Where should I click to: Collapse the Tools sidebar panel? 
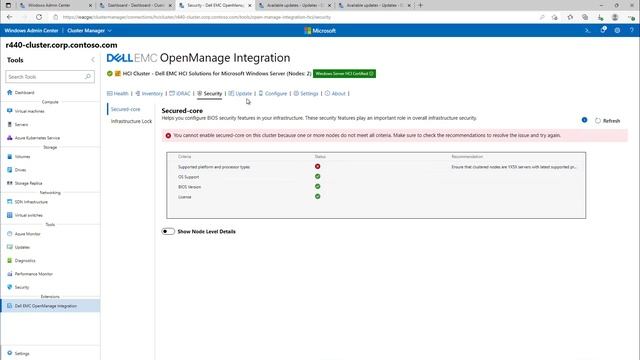[93, 60]
